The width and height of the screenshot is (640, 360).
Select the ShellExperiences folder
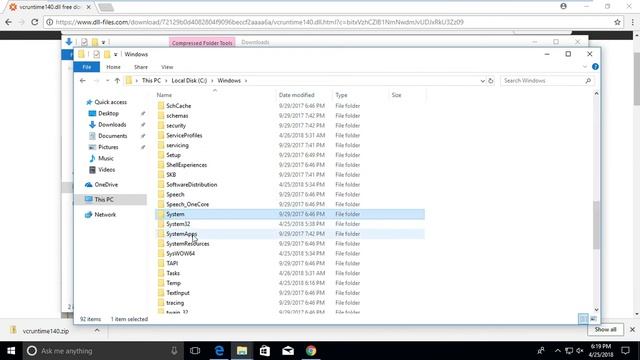coord(187,165)
